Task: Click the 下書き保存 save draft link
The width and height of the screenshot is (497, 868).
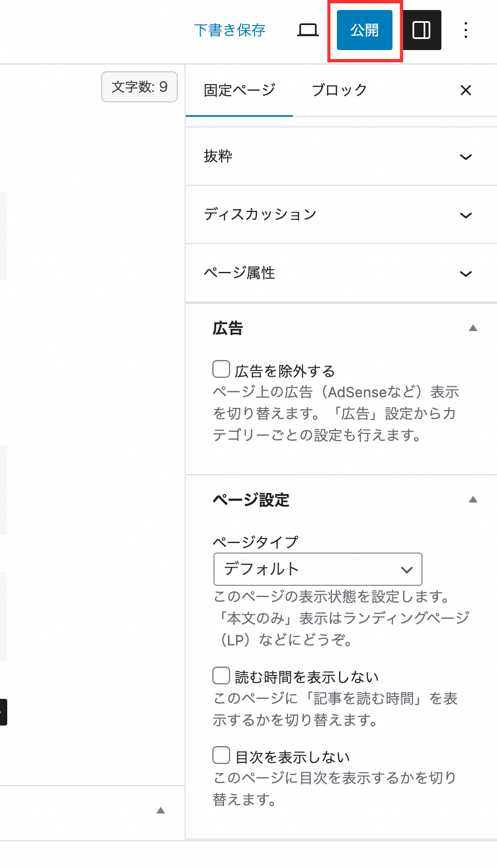Action: (x=230, y=30)
